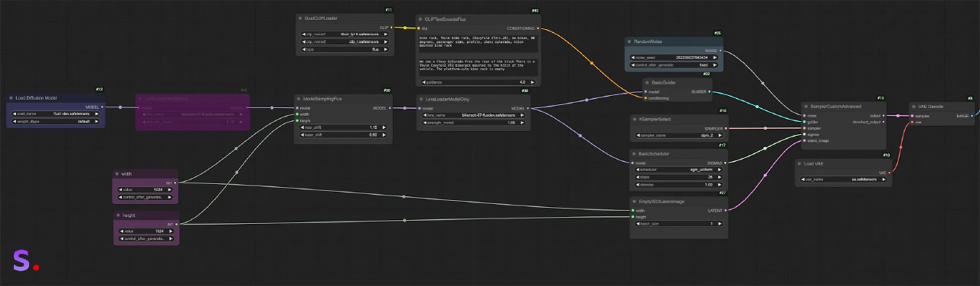This screenshot has height=286, width=980.
Task: Click the SamplerCustomAdvanced node title
Action: [x=835, y=106]
